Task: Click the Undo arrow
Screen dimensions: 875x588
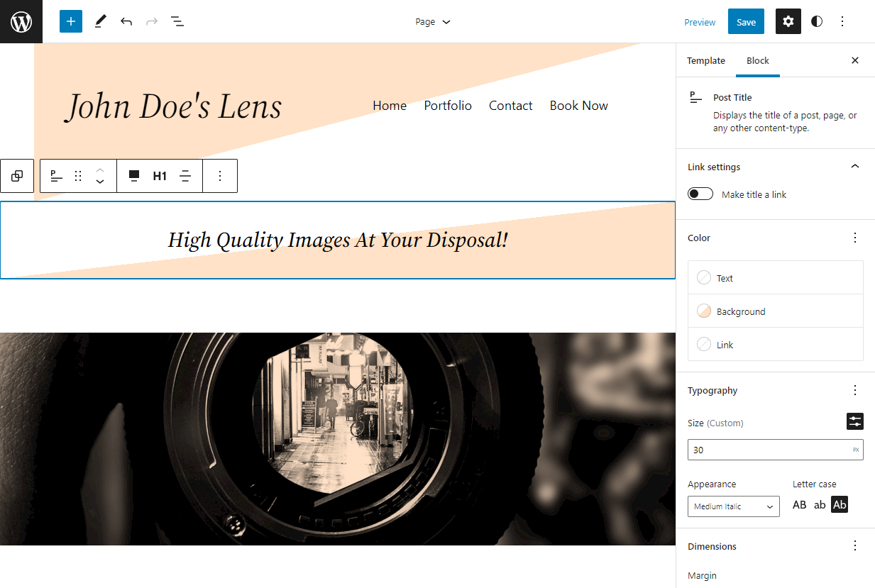Action: tap(126, 21)
